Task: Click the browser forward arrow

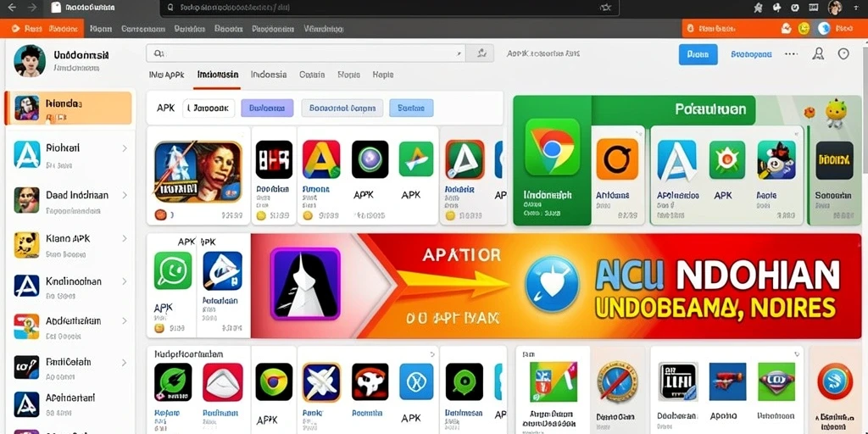Action: point(32,8)
